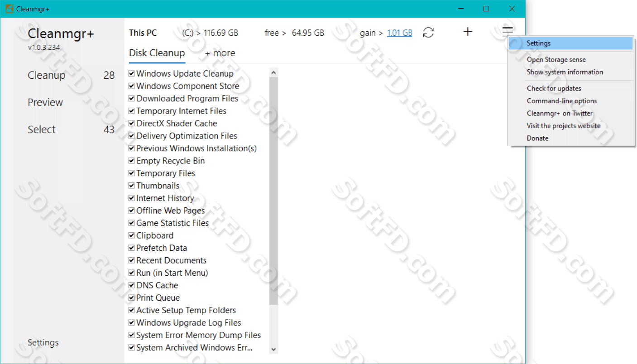Toggle Run (in Start Menu) checkbox
Viewport: 637px width, 364px height.
[x=132, y=273]
